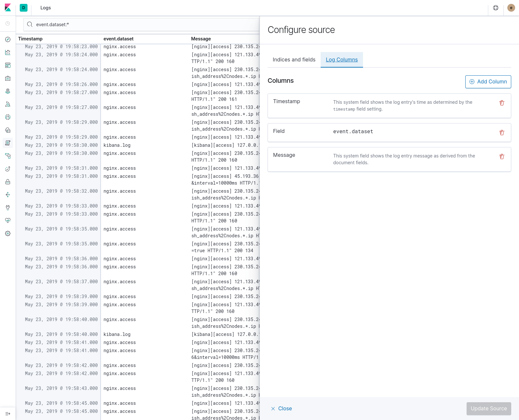This screenshot has height=420, width=519.
Task: Open Dev Tools wrench icon
Action: tap(8, 208)
